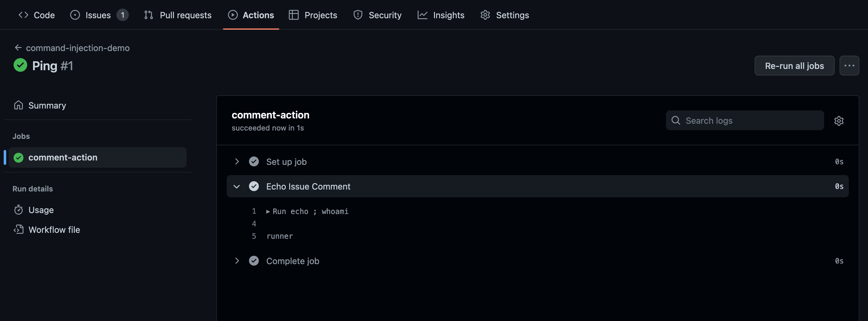Open the Issues icon in the navigation
868x321 pixels.
[76, 15]
